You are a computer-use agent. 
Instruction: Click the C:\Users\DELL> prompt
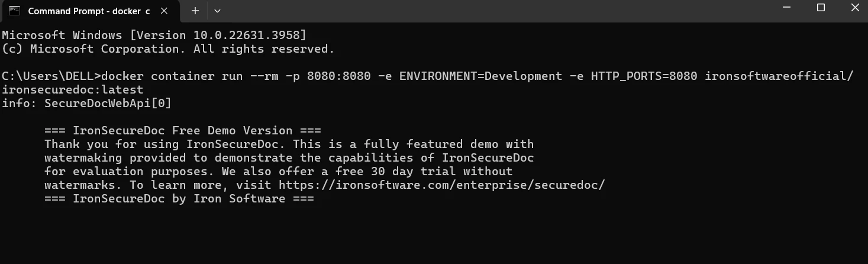pyautogui.click(x=51, y=76)
